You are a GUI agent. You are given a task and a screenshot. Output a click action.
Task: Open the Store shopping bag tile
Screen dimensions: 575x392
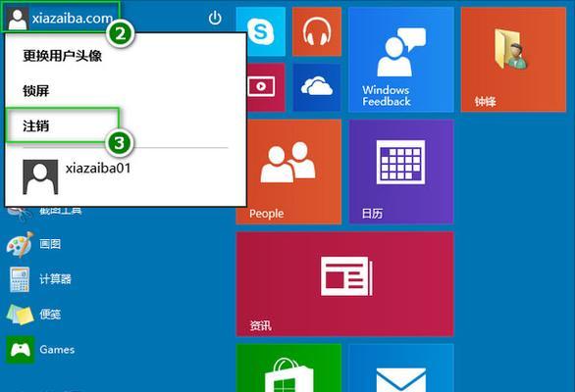click(x=288, y=367)
